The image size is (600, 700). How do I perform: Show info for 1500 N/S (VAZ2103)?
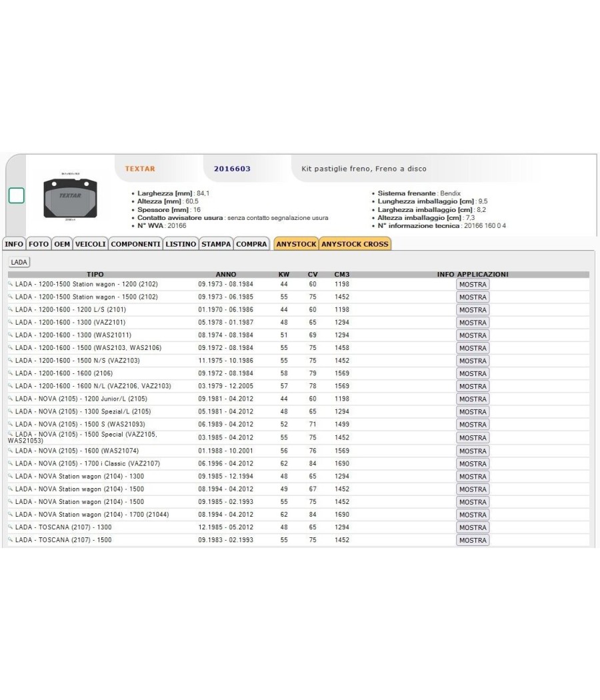point(473,361)
